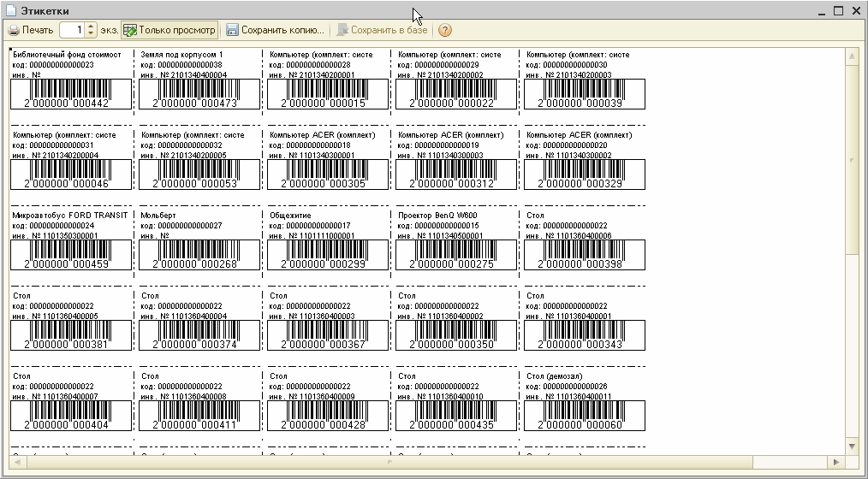Viewport: 868px width, 479px height.
Task: Click the vertical scrollbar thumb
Action: point(852,160)
